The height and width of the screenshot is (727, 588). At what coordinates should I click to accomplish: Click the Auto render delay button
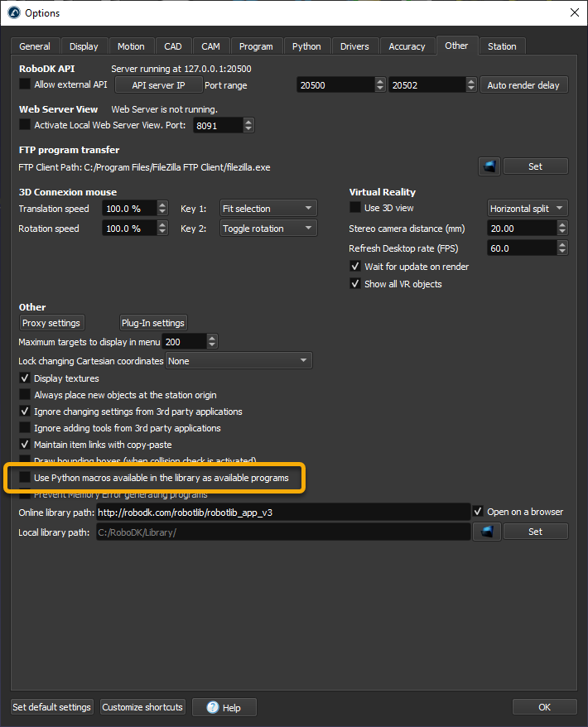(523, 85)
